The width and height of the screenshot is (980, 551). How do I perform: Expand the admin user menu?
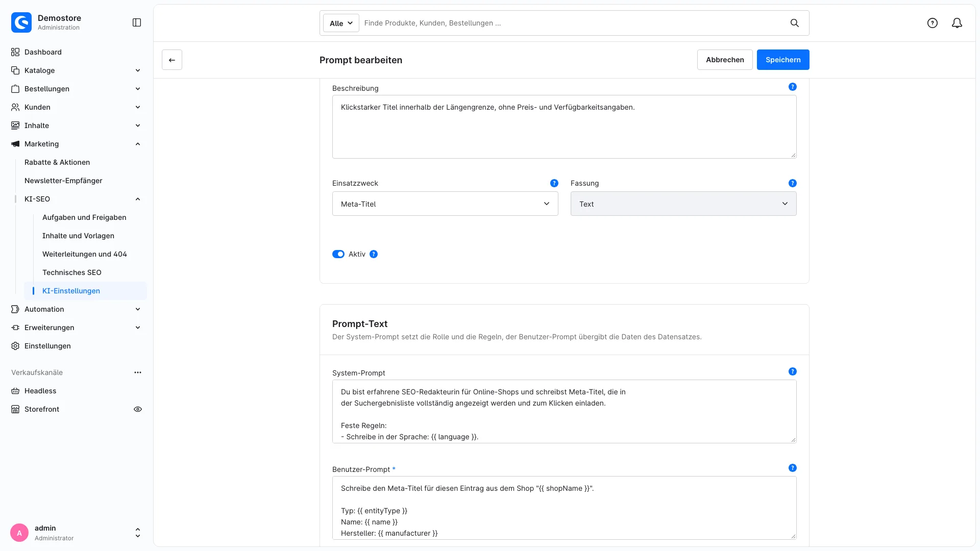[138, 533]
